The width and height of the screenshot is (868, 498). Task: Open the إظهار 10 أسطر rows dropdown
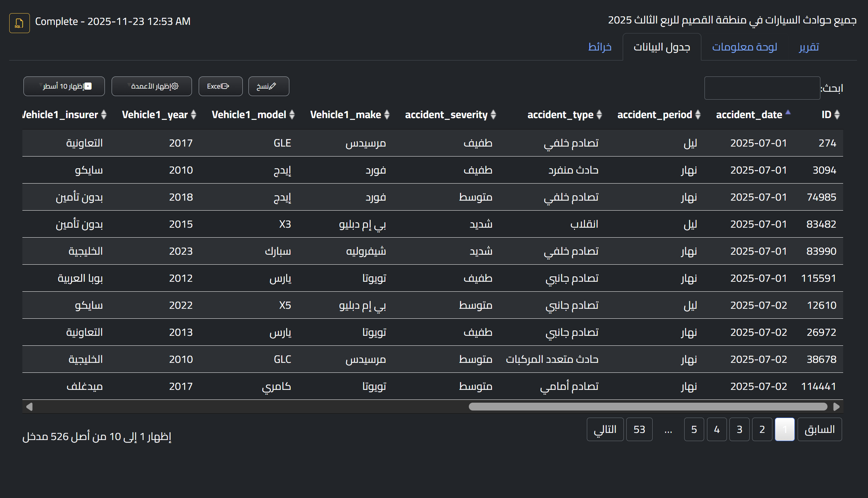[x=64, y=86]
